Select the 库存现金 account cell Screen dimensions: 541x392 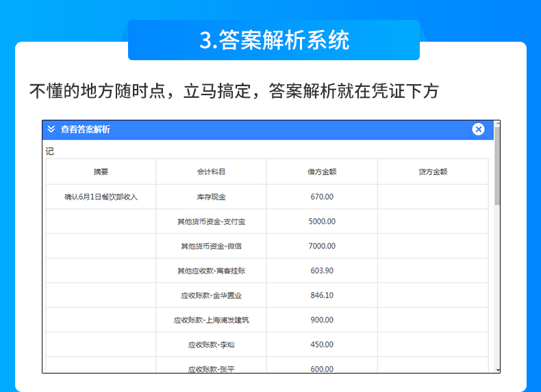(211, 197)
